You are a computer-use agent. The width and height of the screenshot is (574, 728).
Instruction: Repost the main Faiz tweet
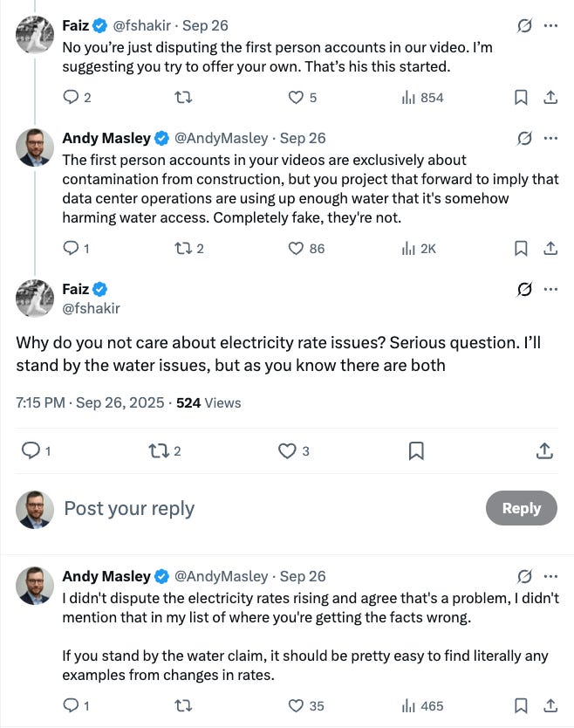click(158, 450)
